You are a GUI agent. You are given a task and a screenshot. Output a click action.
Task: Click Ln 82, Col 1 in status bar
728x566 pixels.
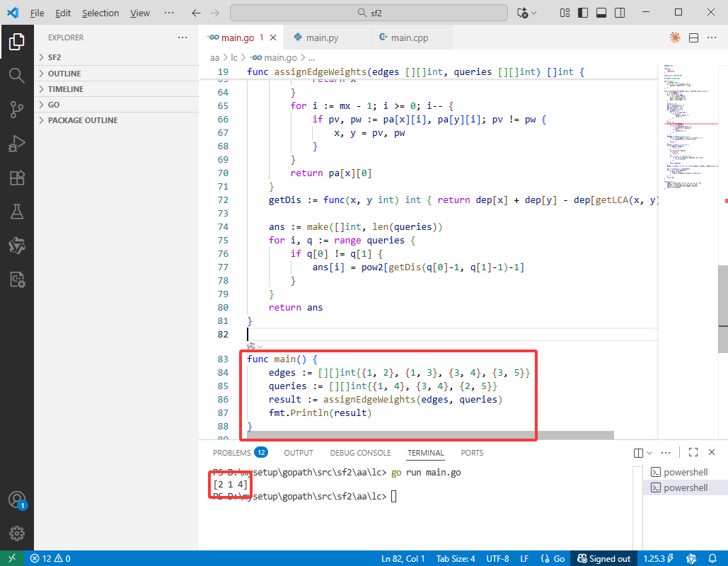click(x=403, y=558)
